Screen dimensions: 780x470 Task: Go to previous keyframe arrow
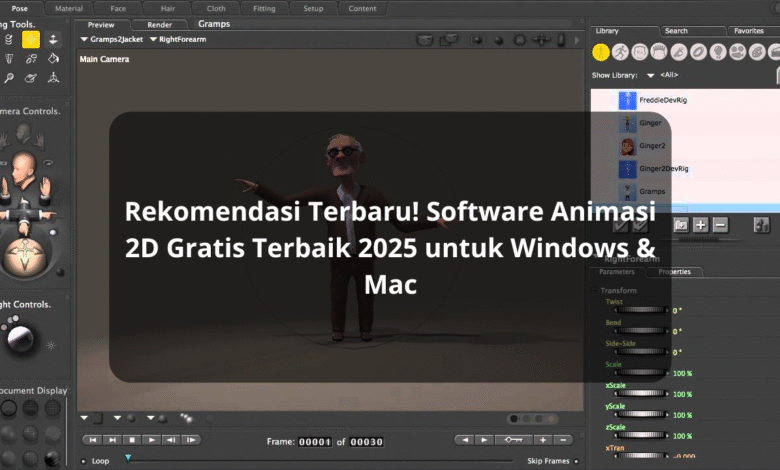point(465,440)
